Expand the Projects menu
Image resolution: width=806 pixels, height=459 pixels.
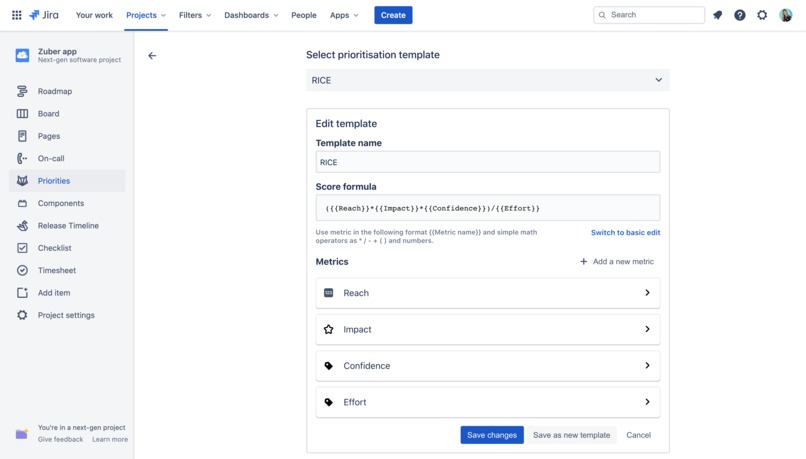click(146, 15)
